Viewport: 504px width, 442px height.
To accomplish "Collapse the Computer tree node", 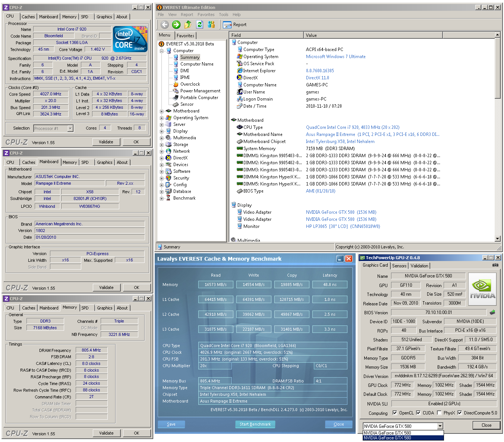I will point(162,51).
